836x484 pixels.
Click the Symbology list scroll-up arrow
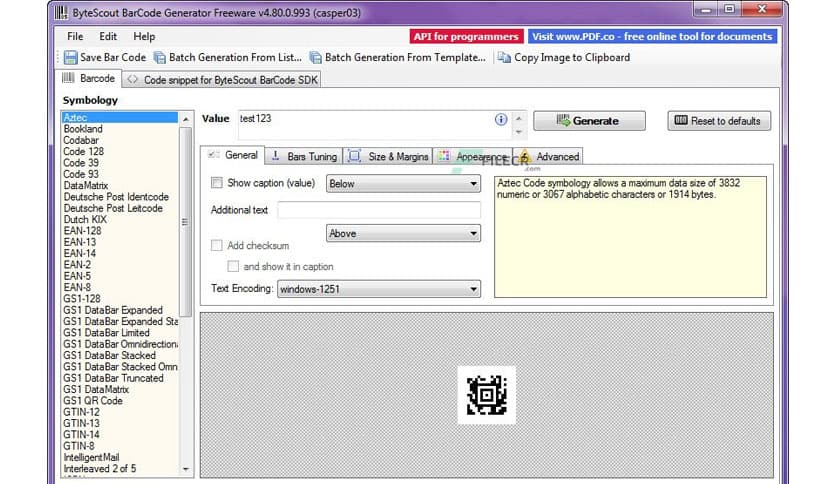tap(186, 119)
